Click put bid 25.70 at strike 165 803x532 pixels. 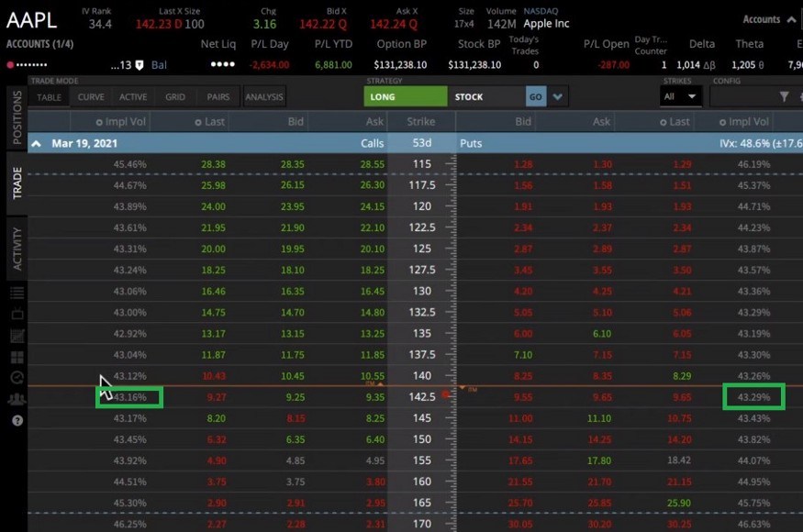(520, 504)
